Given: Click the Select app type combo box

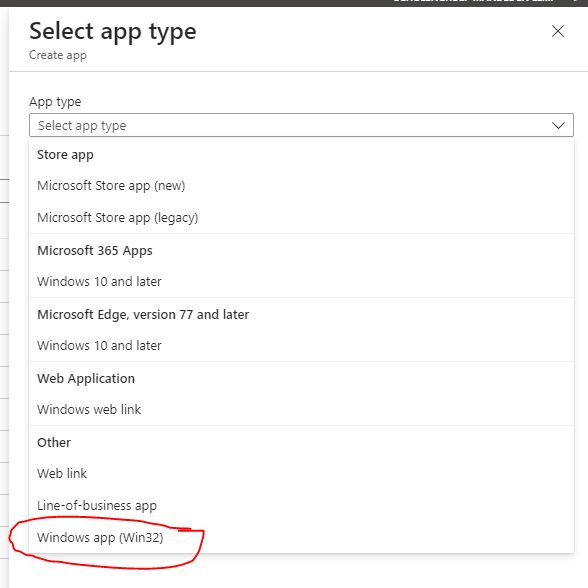Looking at the screenshot, I should tap(301, 125).
